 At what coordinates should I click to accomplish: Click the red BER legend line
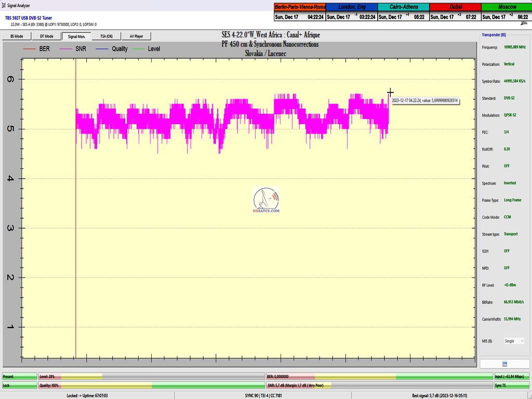coord(29,49)
